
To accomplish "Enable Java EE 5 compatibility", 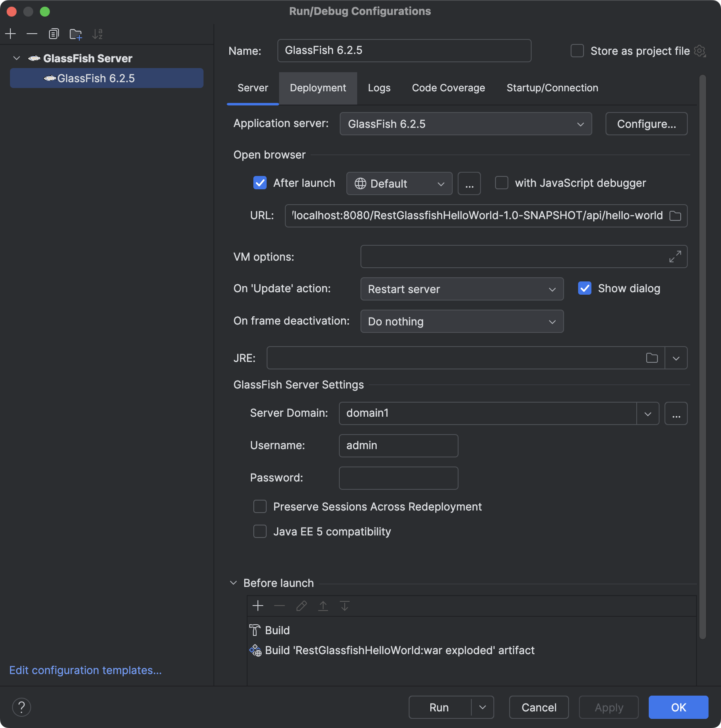I will 260,531.
